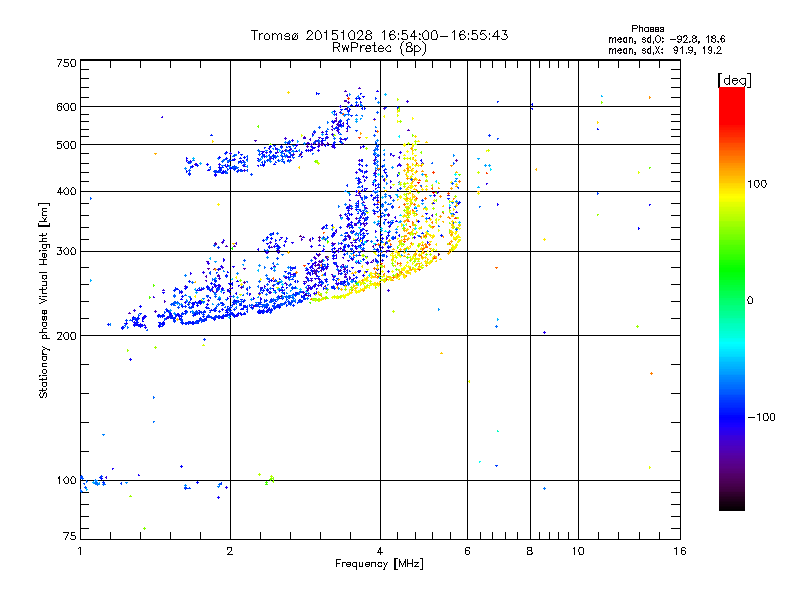
Task: Click the y-axis tick label '300'
Action: click(x=66, y=252)
